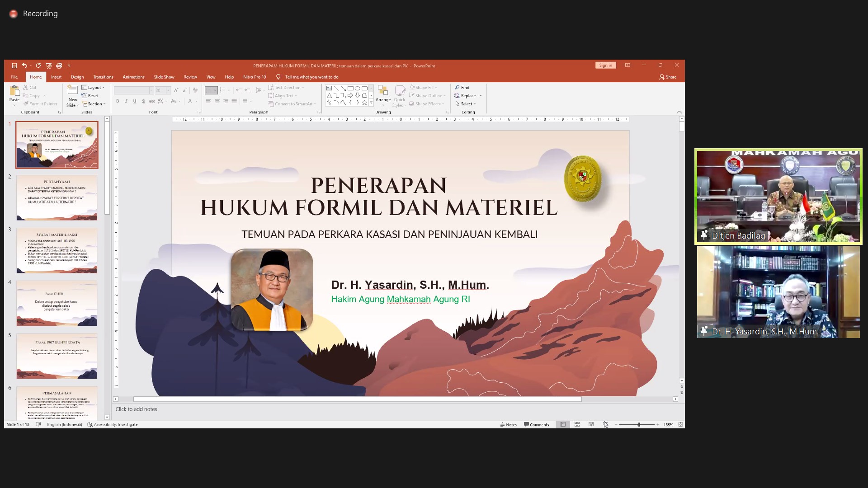Screen dimensions: 868x488
Task: Open the Layout dropdown in Slides group
Action: (x=94, y=87)
